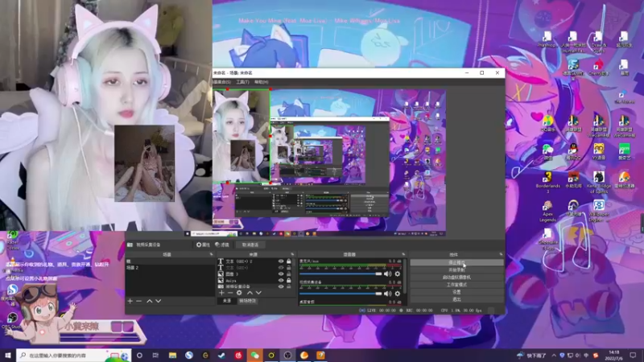This screenshot has height=362, width=644.
Task: Select 场景 2 in Scenes list
Action: pyautogui.click(x=170, y=268)
